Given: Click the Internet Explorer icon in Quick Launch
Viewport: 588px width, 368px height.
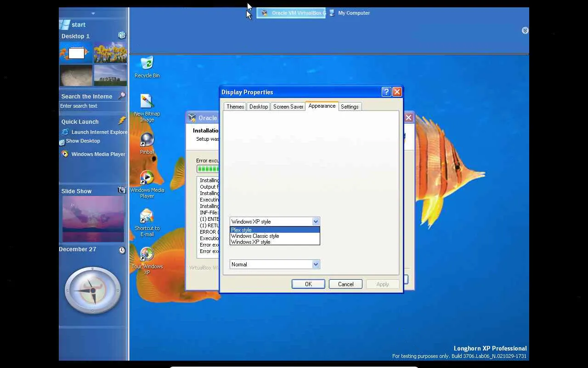Looking at the screenshot, I should coord(65,132).
